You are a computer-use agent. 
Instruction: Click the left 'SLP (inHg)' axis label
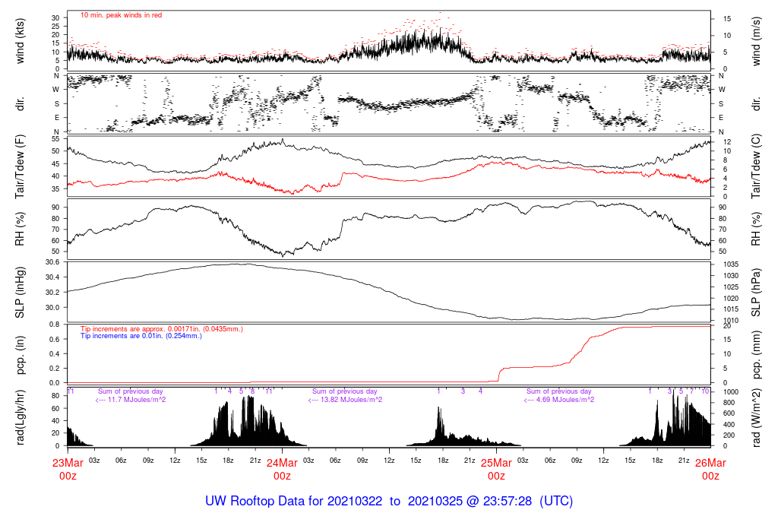coord(20,293)
